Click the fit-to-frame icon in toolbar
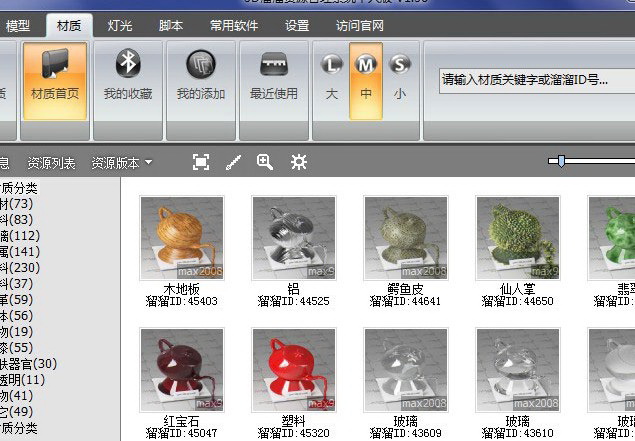Screen dimensions: 635x441 201,162
